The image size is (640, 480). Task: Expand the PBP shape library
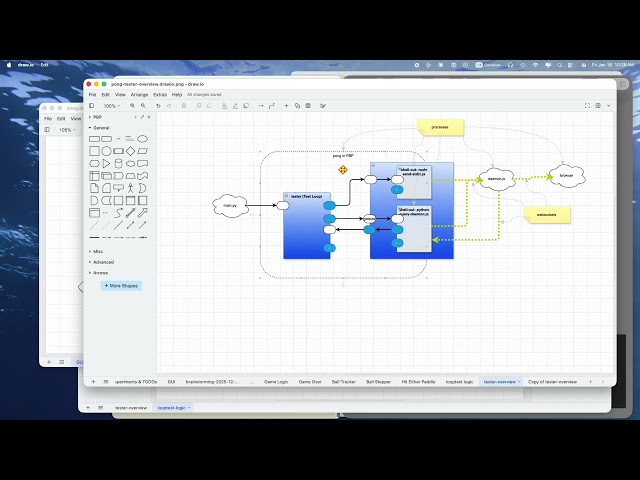point(96,117)
